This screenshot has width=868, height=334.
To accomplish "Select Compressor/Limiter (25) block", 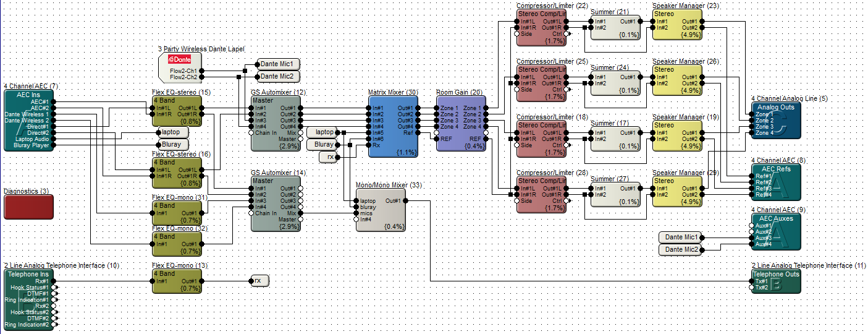I will (541, 83).
